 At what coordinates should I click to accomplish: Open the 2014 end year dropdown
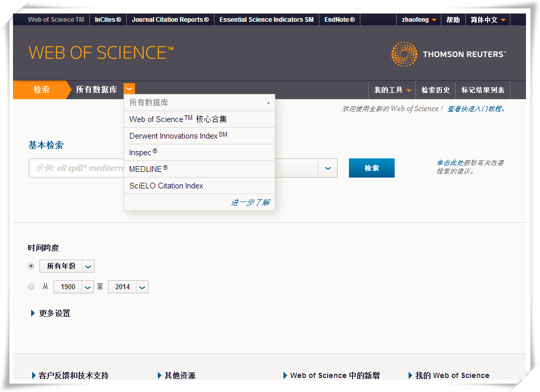point(142,287)
